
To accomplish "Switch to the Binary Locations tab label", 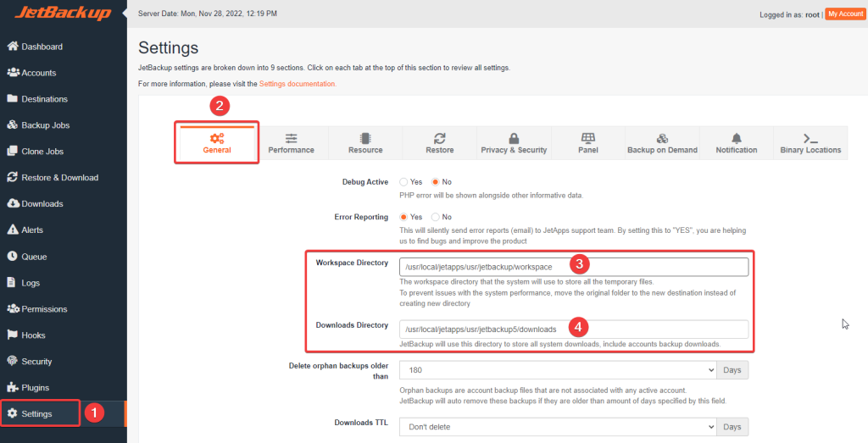I will click(810, 150).
